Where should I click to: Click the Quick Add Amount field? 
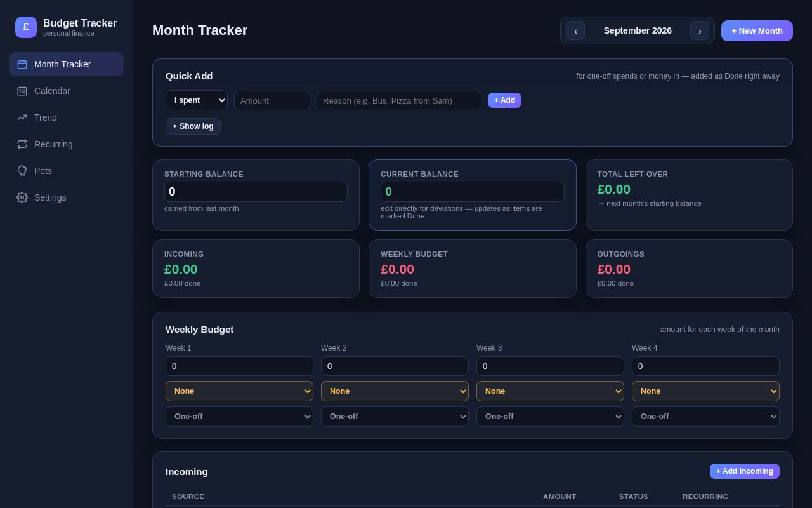coord(272,100)
